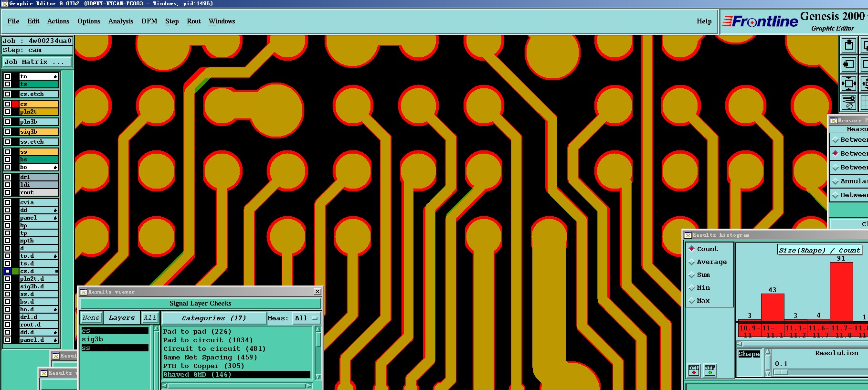This screenshot has height=390, width=868.
Task: Toggle display checkbox for layer sig3b
Action: pyautogui.click(x=8, y=132)
